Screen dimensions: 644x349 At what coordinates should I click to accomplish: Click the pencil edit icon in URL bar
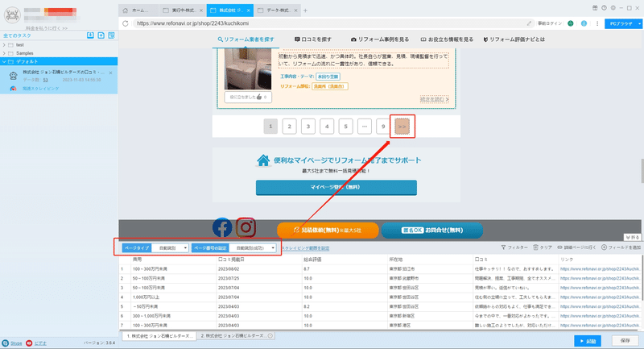[530, 23]
